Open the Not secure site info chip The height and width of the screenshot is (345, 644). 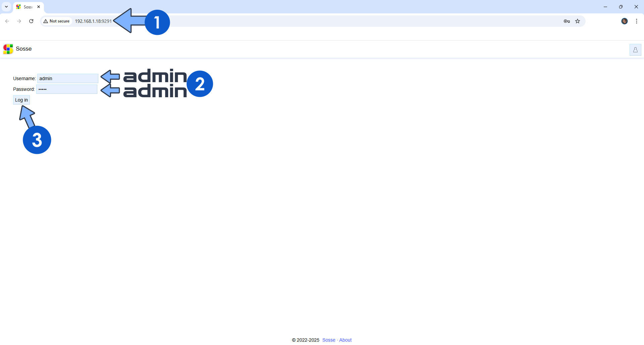point(56,21)
